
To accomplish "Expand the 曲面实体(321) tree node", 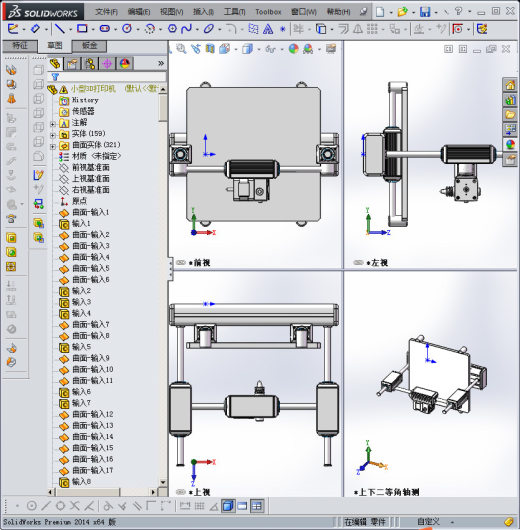I will pyautogui.click(x=53, y=146).
